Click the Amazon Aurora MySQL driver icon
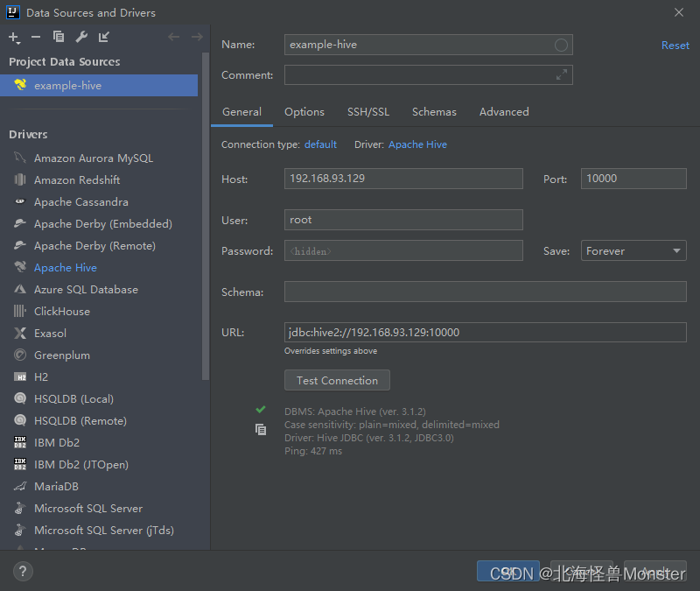 point(20,158)
